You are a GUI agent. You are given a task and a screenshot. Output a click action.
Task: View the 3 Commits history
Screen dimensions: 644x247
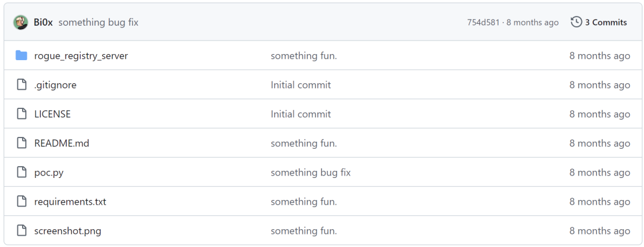click(x=606, y=23)
